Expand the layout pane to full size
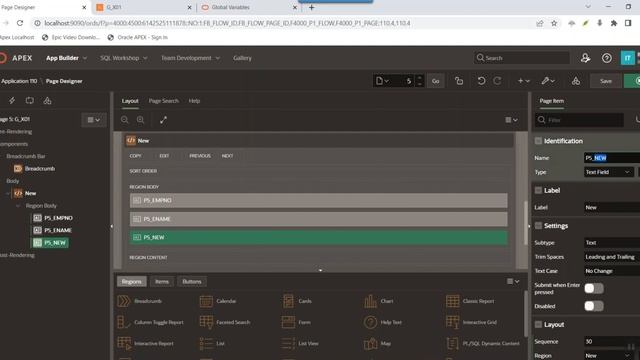The width and height of the screenshot is (640, 360). point(163,120)
